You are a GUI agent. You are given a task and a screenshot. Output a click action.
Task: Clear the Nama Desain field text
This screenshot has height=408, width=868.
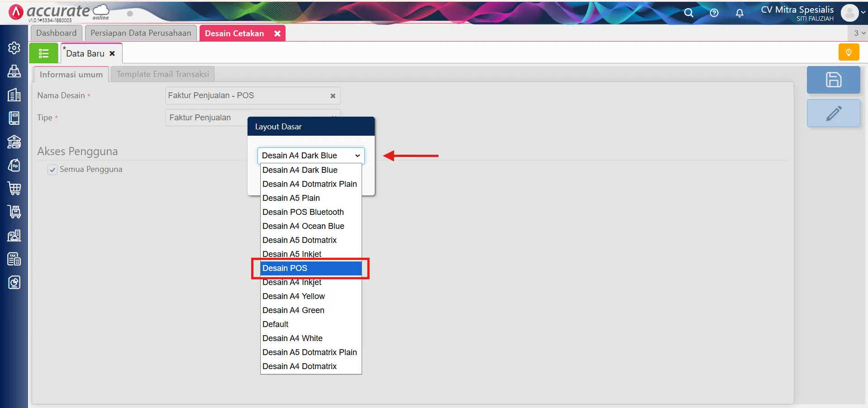tap(333, 96)
